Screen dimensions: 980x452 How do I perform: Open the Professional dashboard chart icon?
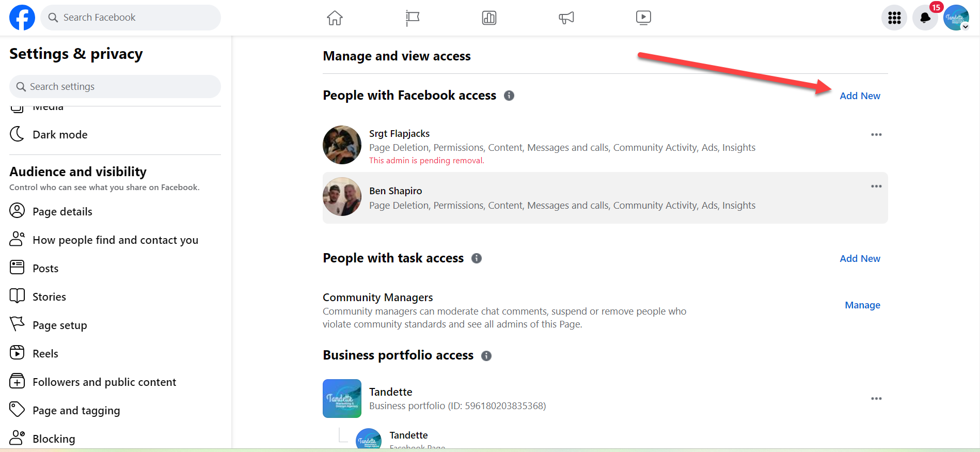(489, 18)
